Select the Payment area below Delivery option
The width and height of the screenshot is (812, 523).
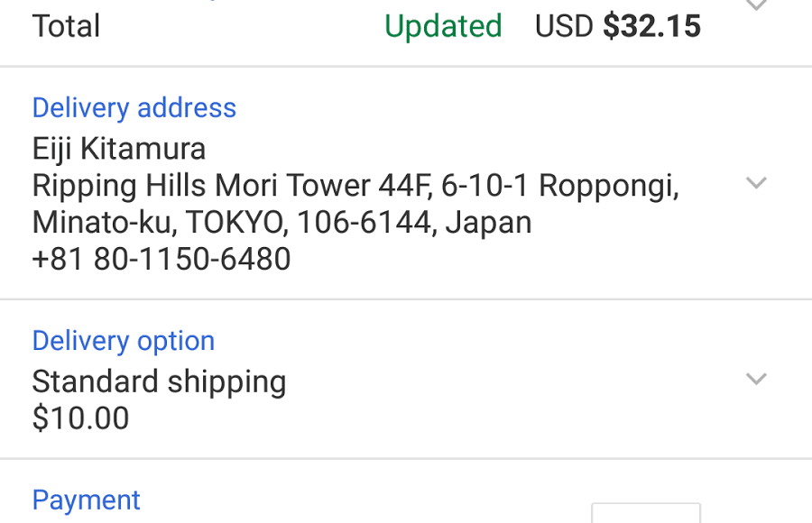[x=86, y=500]
